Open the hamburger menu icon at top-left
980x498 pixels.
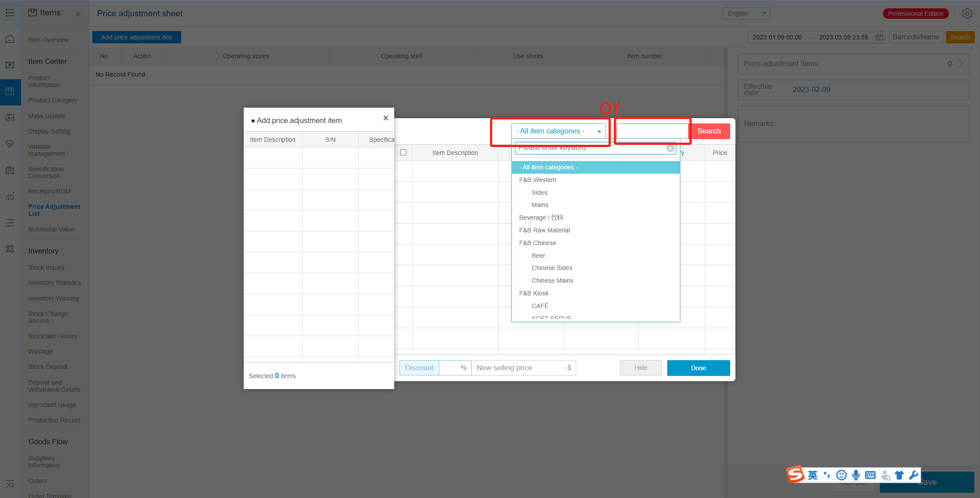(10, 13)
